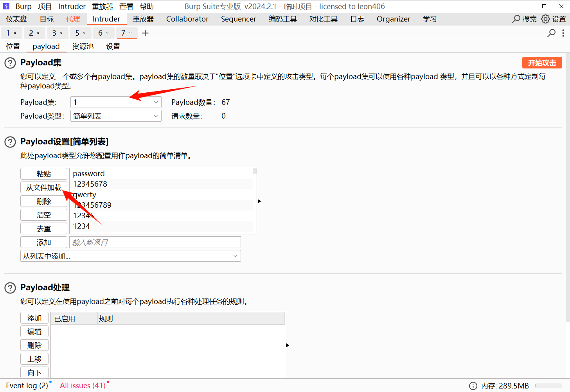Open the Payload类型 dropdown
The image size is (570, 392).
[116, 116]
